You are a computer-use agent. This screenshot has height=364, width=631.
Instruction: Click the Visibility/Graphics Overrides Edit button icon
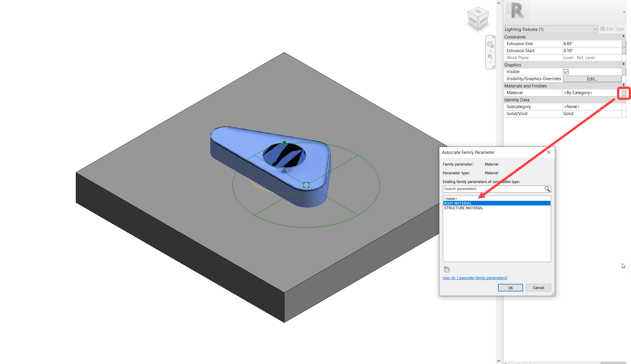591,78
